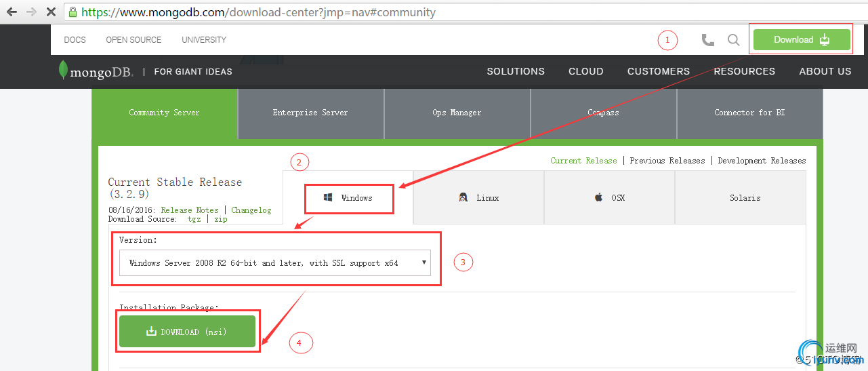Viewport: 868px width, 371px height.
Task: Select Community Server tab
Action: (x=165, y=113)
